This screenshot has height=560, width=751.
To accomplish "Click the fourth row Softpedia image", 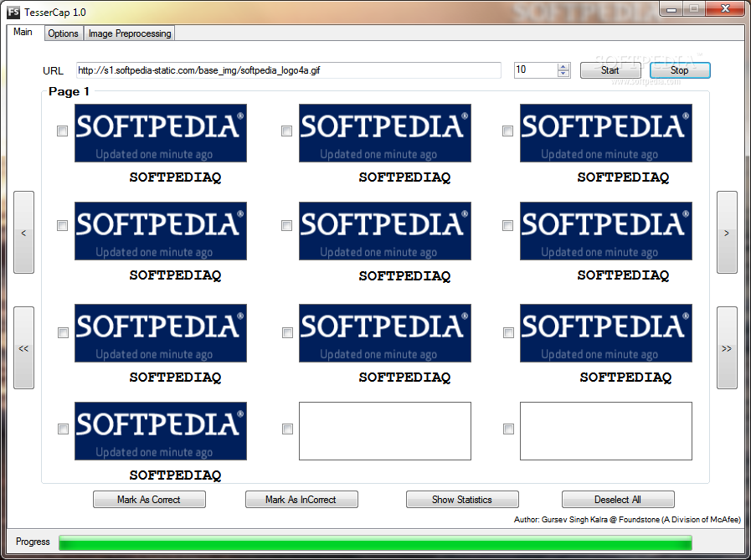I will [x=161, y=431].
